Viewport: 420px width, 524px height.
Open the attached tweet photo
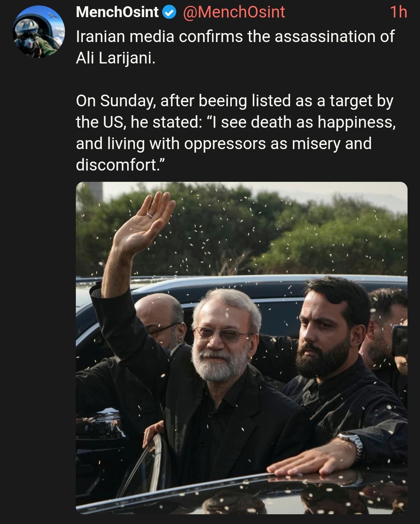pyautogui.click(x=241, y=347)
